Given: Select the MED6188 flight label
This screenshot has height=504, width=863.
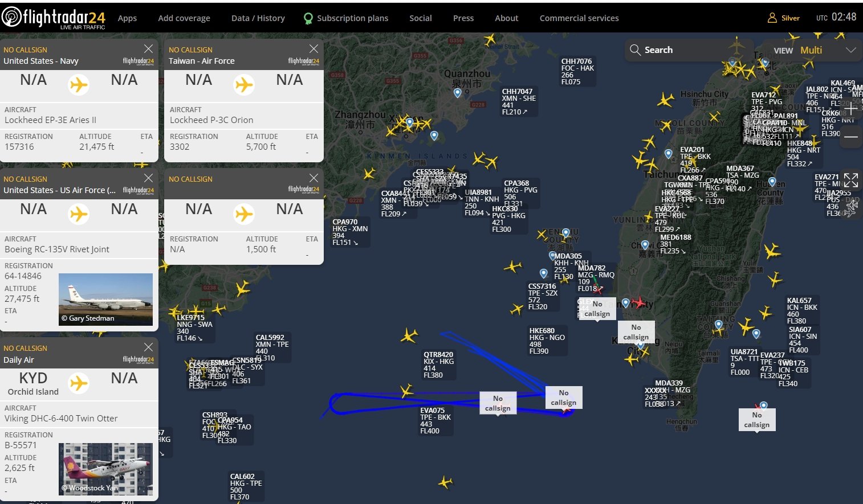Looking at the screenshot, I should click(x=676, y=244).
